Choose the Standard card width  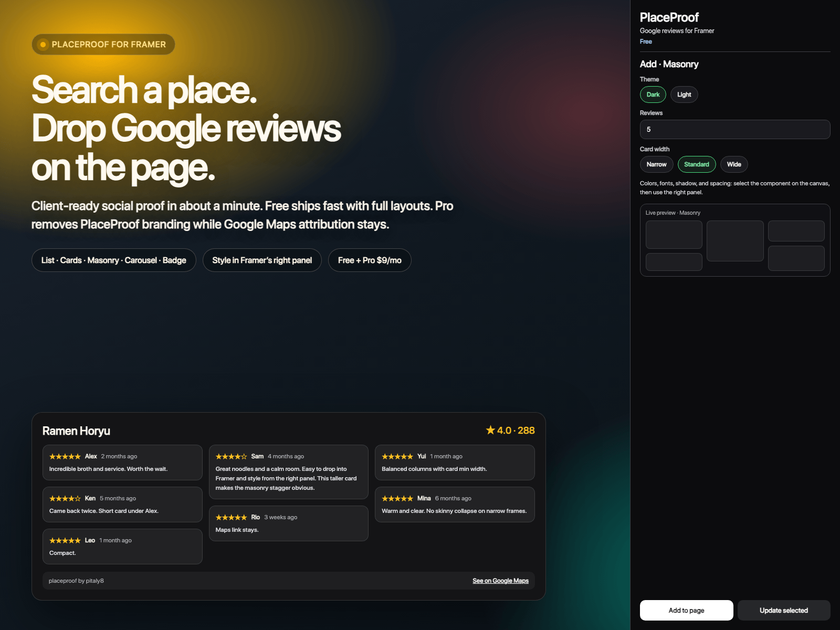click(x=697, y=164)
